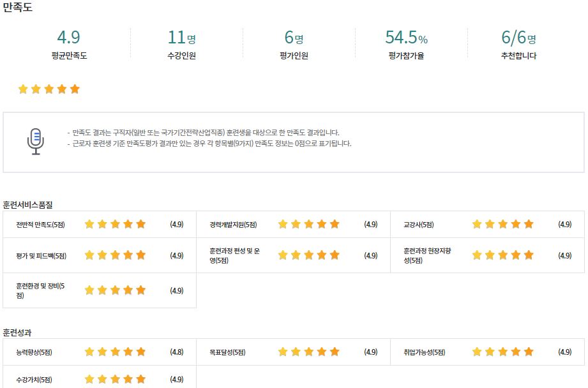Image resolution: width=588 pixels, height=388 pixels.
Task: Click the stars for 경력개발지원(5점)
Action: coord(308,224)
